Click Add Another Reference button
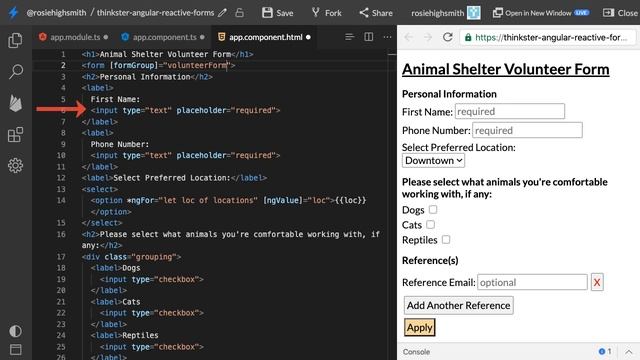 tap(458, 305)
